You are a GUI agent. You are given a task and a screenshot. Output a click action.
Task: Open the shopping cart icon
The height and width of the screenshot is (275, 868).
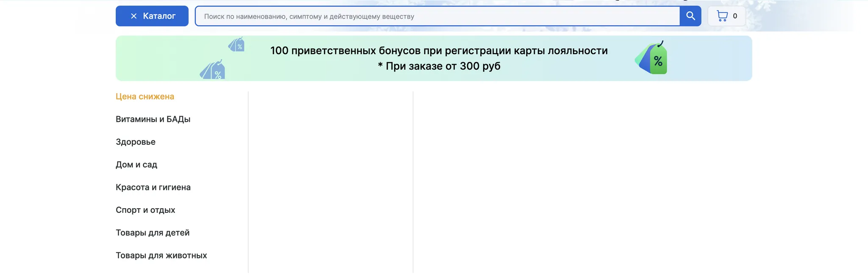click(722, 16)
